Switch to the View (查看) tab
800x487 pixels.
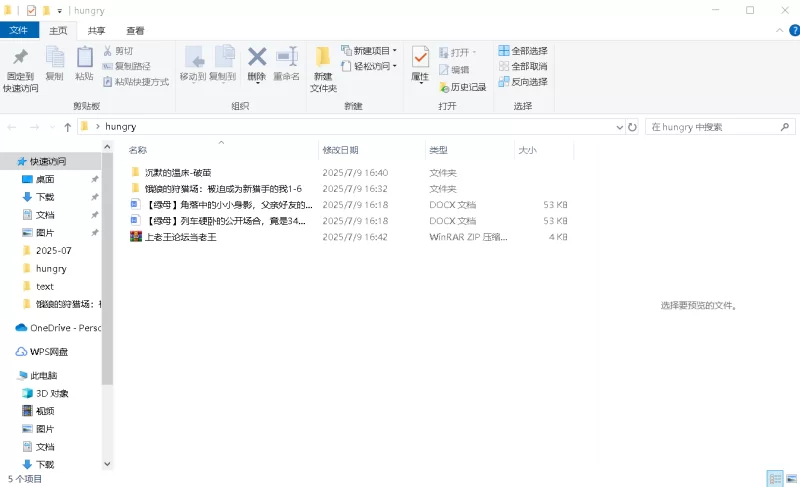tap(135, 31)
